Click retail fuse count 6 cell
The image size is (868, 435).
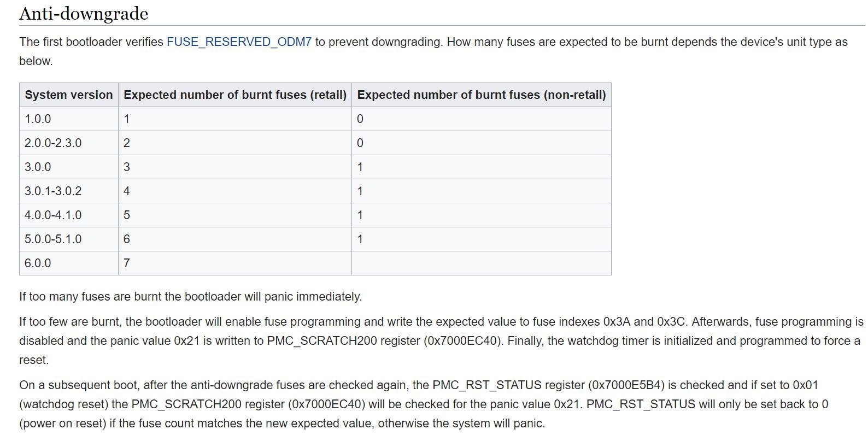[x=235, y=239]
